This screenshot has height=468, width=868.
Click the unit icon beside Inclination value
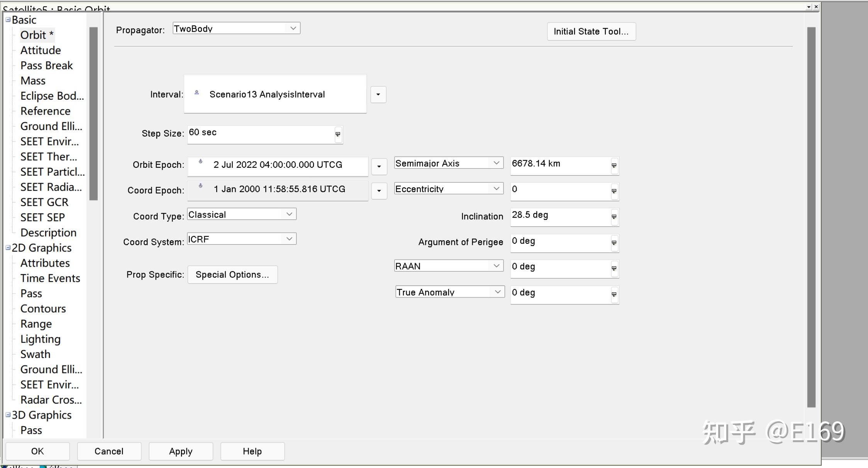point(614,217)
